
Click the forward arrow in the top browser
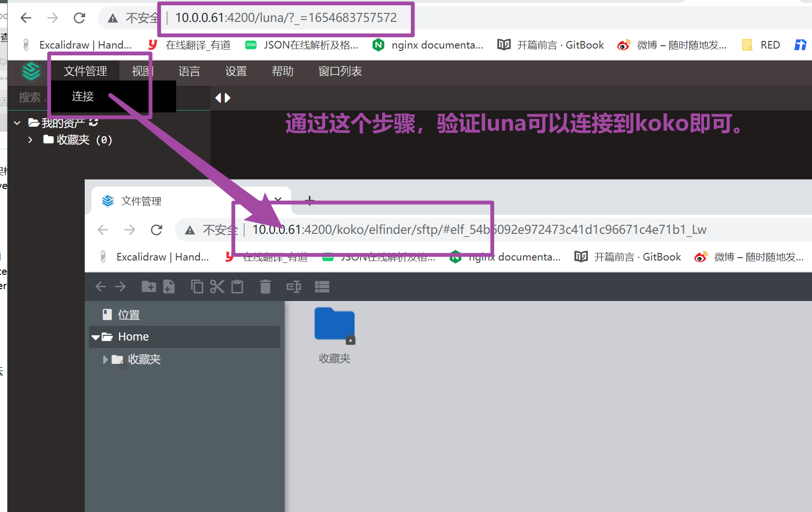click(x=52, y=18)
